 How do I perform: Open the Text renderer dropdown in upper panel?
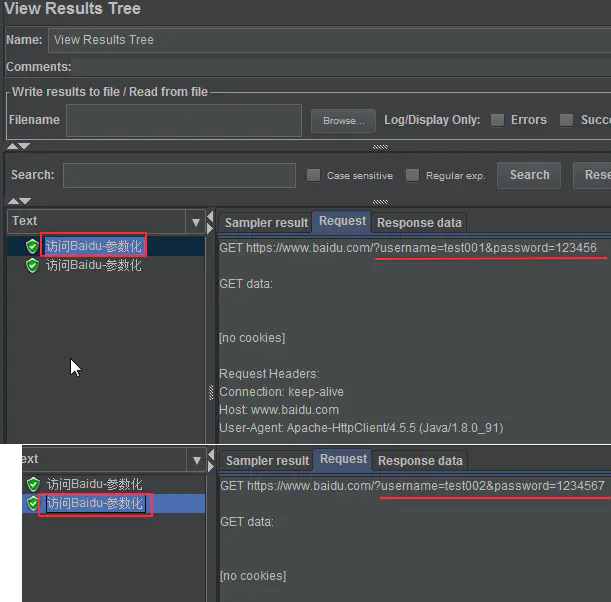[x=196, y=222]
